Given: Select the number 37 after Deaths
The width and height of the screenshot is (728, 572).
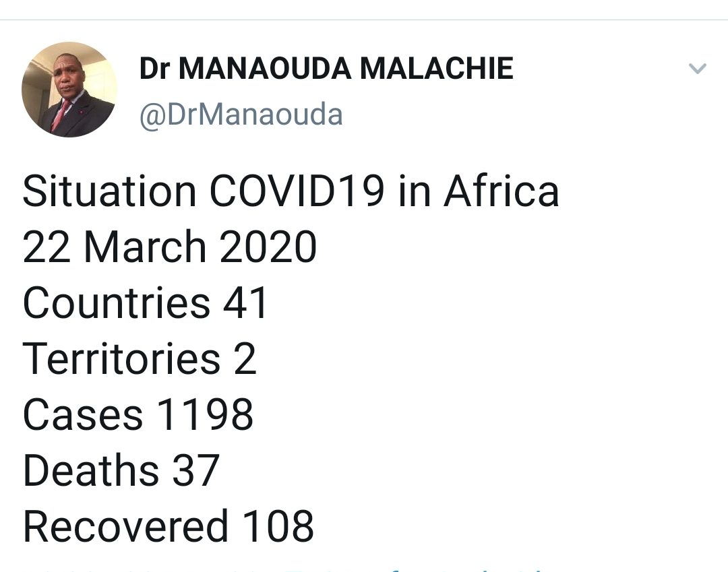Looking at the screenshot, I should click(x=195, y=470).
